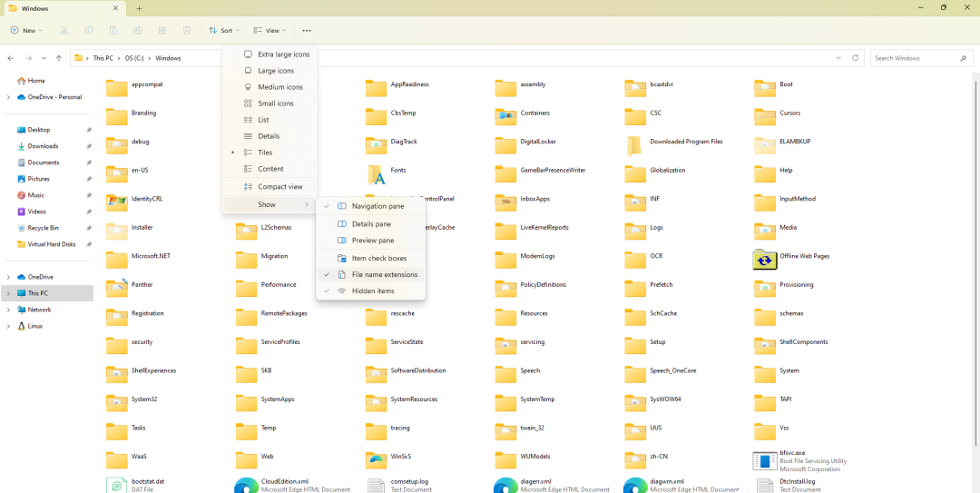Image resolution: width=980 pixels, height=493 pixels.
Task: Open the Containers folder icon
Action: tap(505, 116)
